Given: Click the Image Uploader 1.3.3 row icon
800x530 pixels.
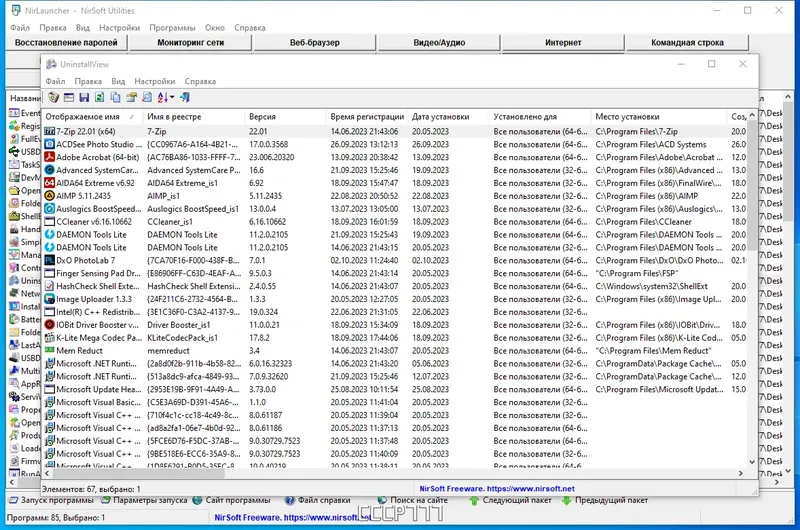Looking at the screenshot, I should pyautogui.click(x=49, y=299).
